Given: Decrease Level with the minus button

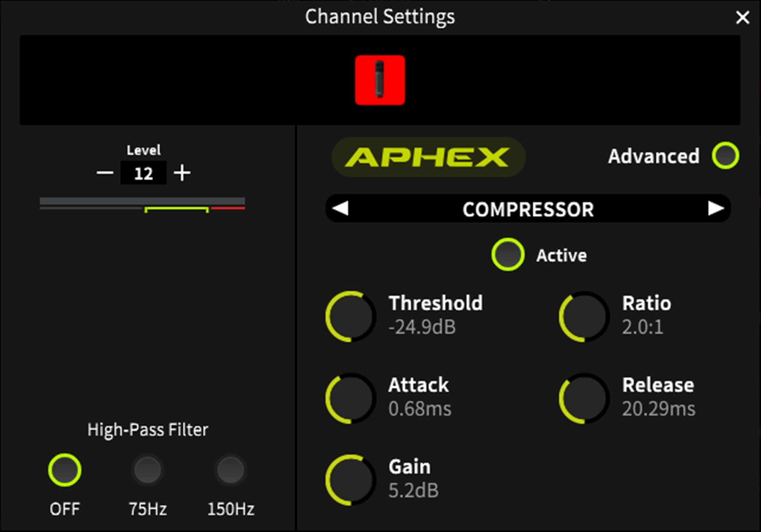Looking at the screenshot, I should click(105, 173).
